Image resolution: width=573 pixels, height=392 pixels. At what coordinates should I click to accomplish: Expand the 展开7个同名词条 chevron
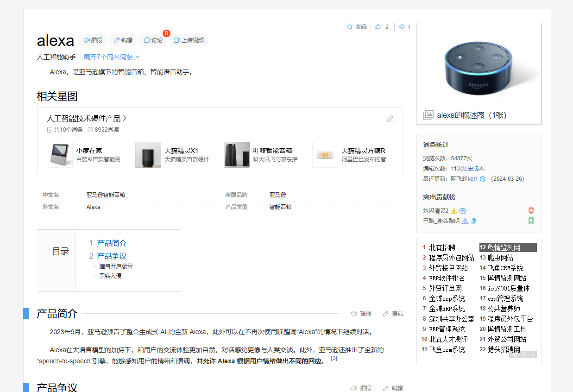coord(137,57)
